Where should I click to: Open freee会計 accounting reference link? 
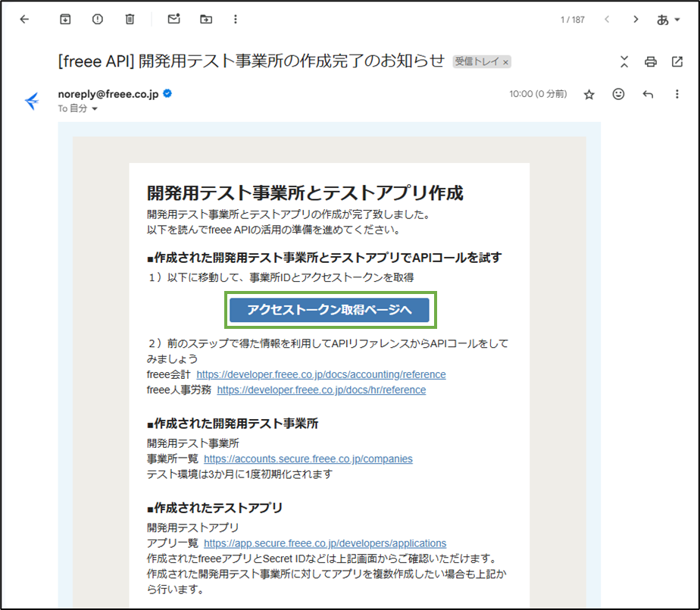[x=321, y=374]
